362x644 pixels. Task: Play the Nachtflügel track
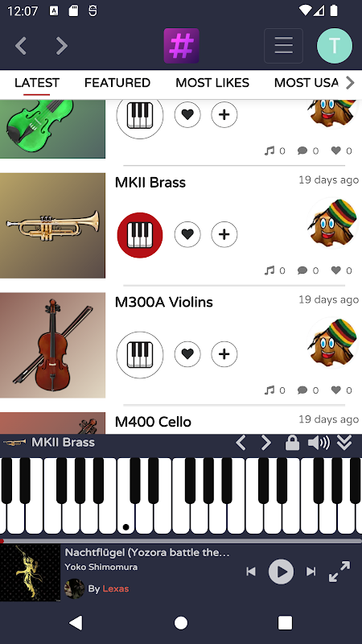(x=281, y=572)
